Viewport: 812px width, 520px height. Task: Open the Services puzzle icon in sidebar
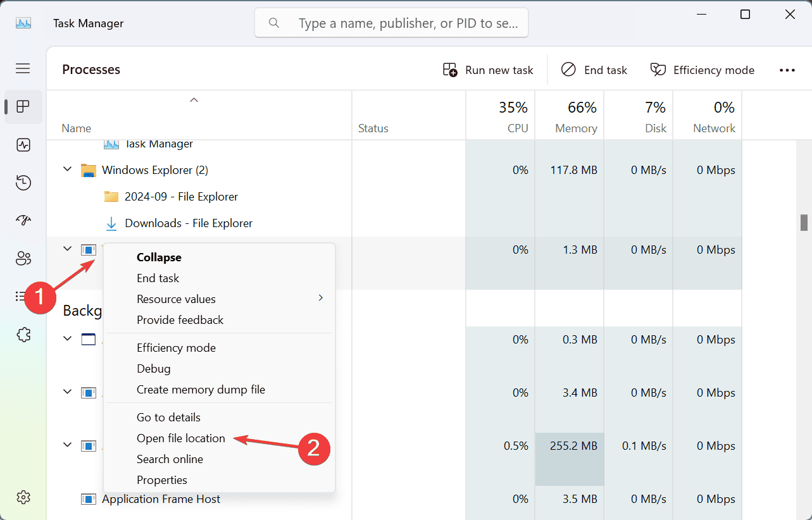coord(23,335)
